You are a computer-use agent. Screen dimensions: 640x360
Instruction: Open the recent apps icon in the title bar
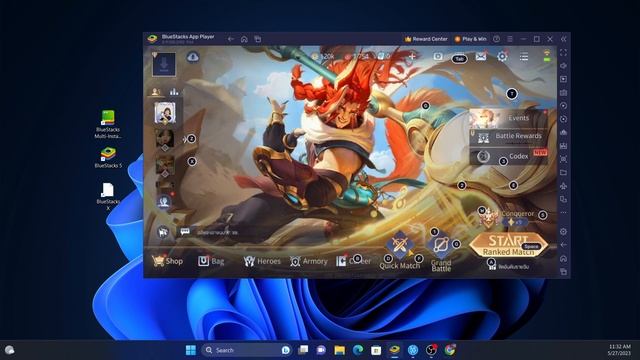pos(258,39)
